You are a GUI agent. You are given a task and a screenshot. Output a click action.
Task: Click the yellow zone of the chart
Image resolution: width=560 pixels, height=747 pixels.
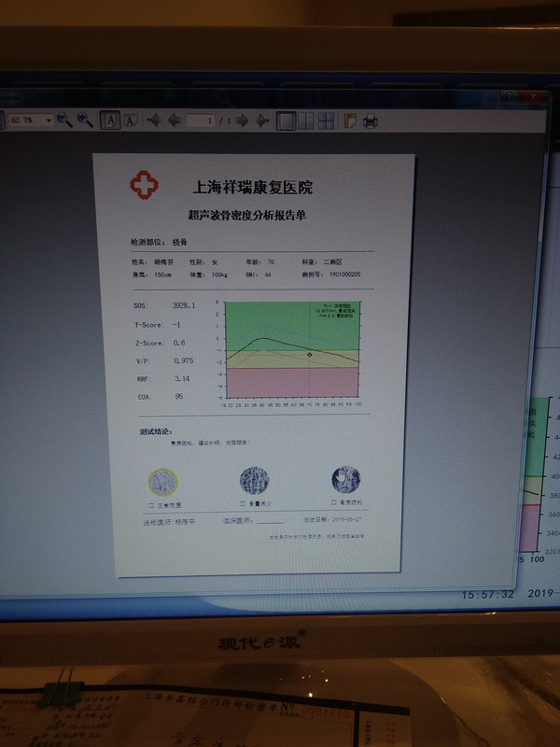tap(292, 359)
